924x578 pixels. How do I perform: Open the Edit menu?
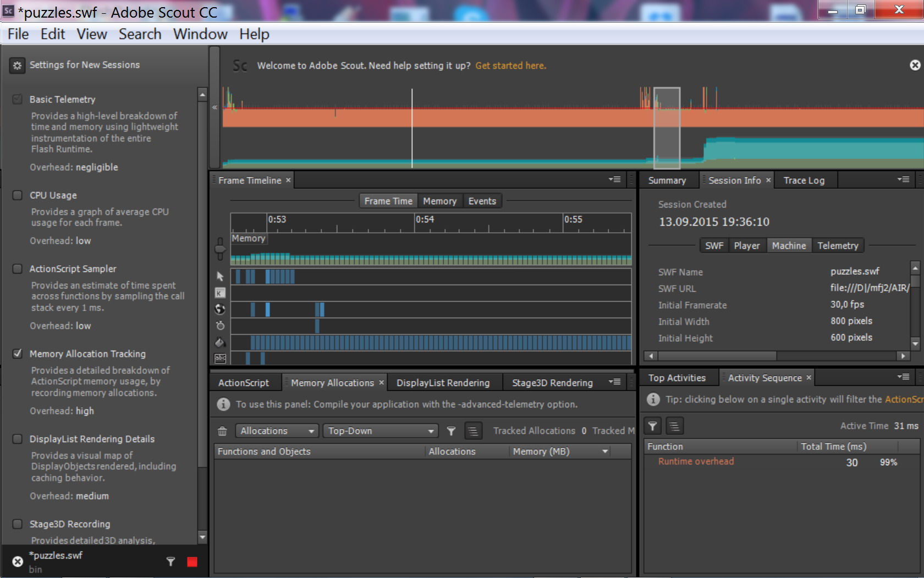[53, 34]
